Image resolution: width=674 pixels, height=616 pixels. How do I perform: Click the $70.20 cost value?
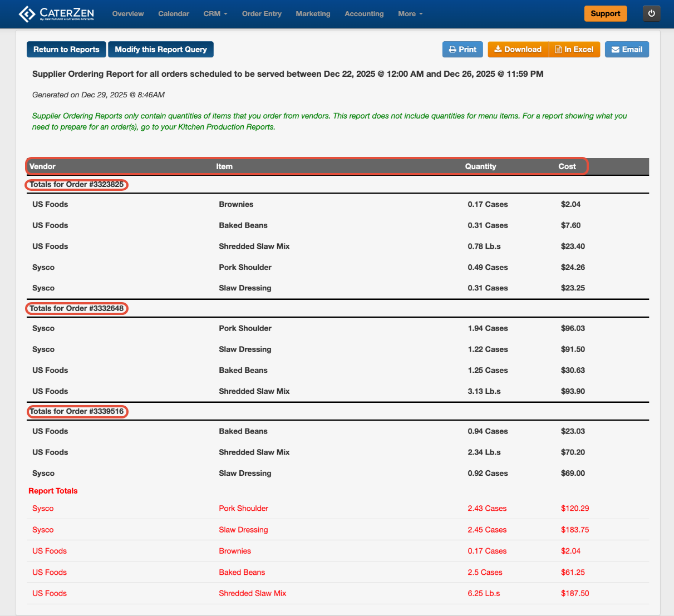click(x=573, y=452)
